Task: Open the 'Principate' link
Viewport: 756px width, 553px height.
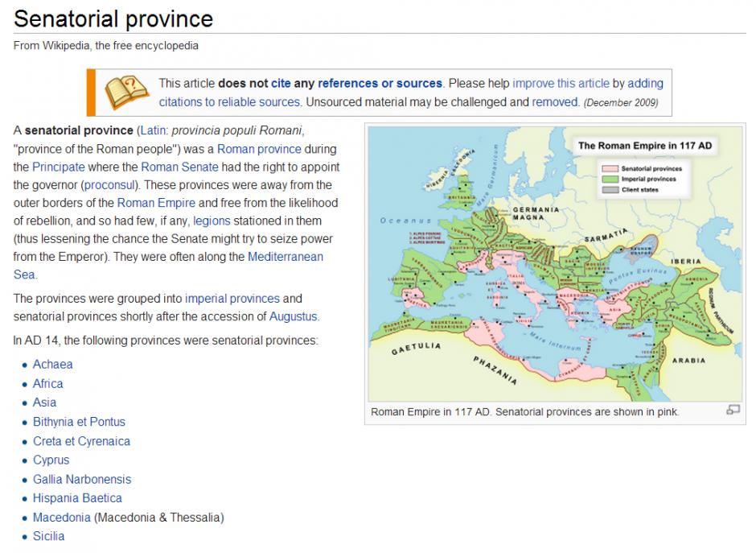Action: [58, 167]
